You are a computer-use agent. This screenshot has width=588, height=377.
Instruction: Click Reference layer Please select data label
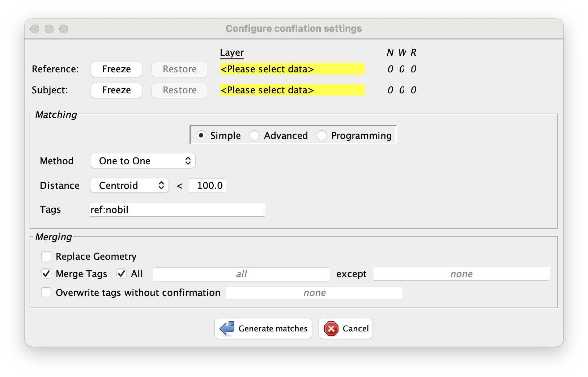coord(292,69)
